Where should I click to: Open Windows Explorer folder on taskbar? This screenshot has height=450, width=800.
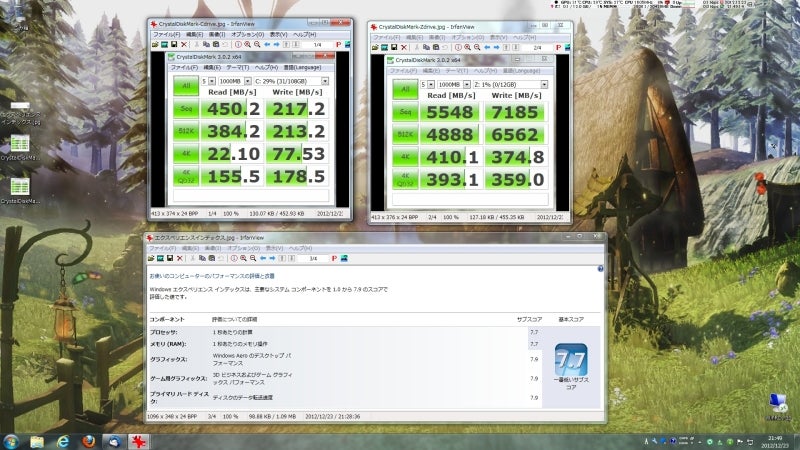point(37,441)
